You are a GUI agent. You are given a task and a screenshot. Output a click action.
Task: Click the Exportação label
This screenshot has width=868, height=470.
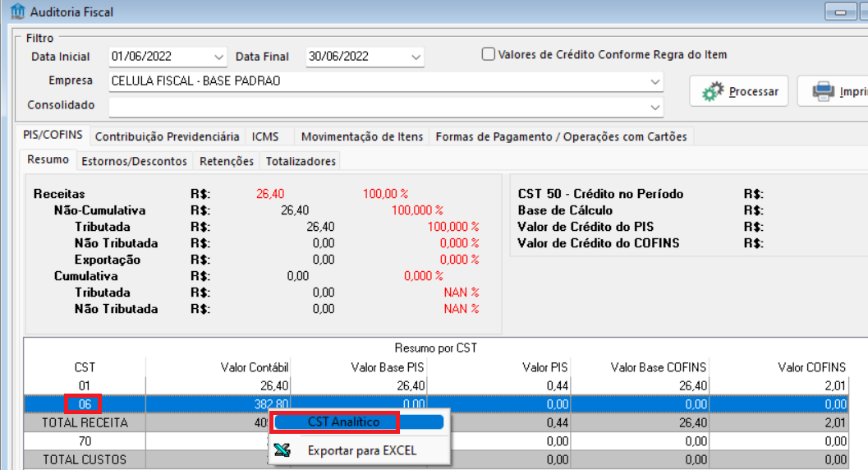pos(108,260)
